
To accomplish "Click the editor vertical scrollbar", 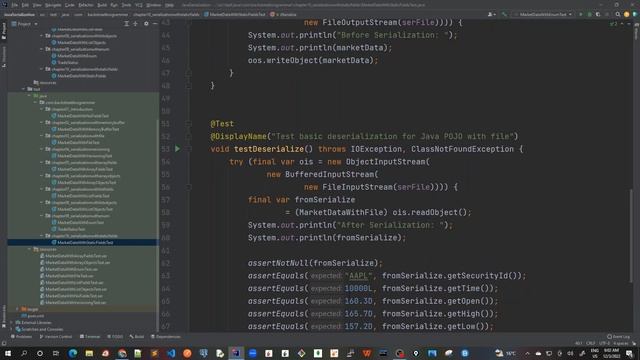I will [631, 235].
